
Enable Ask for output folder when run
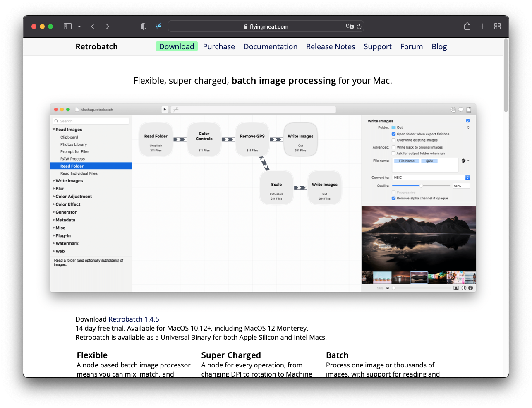tap(393, 154)
